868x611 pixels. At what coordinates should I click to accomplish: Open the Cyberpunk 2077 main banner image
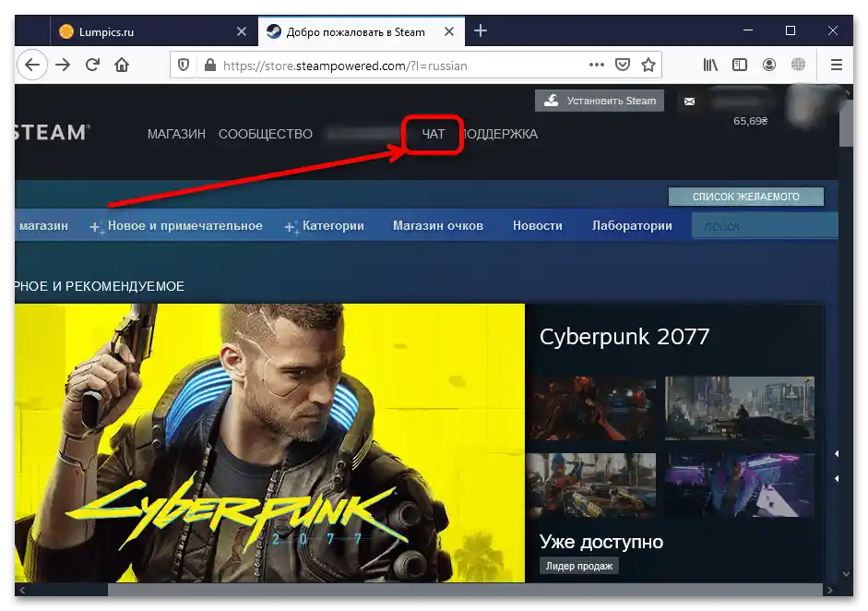coord(269,443)
